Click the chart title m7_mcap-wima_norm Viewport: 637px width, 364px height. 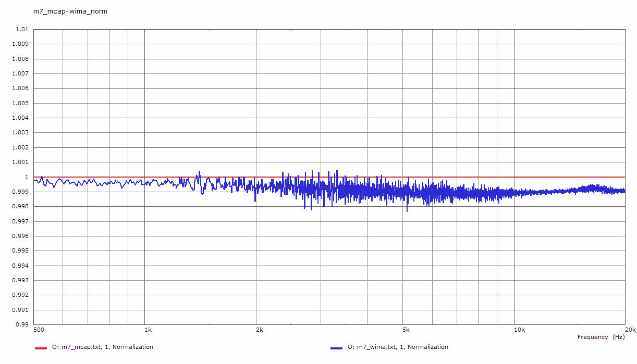[70, 11]
